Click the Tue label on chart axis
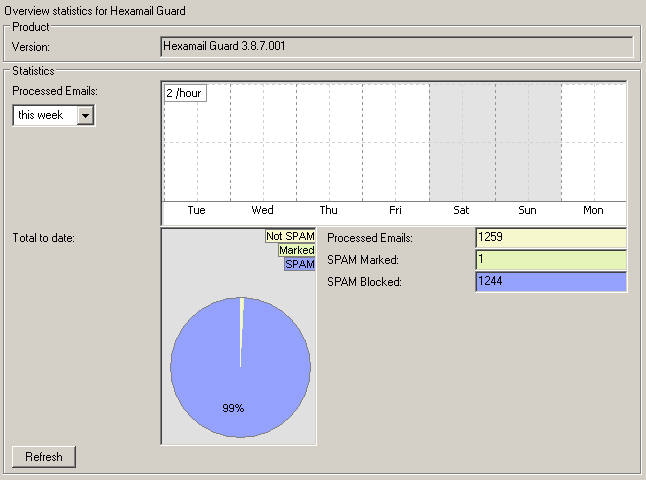Viewport: 646px width, 480px height. (196, 211)
